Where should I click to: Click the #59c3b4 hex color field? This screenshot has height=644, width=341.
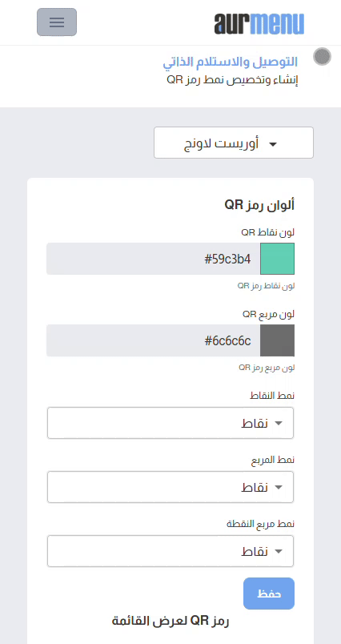153,259
